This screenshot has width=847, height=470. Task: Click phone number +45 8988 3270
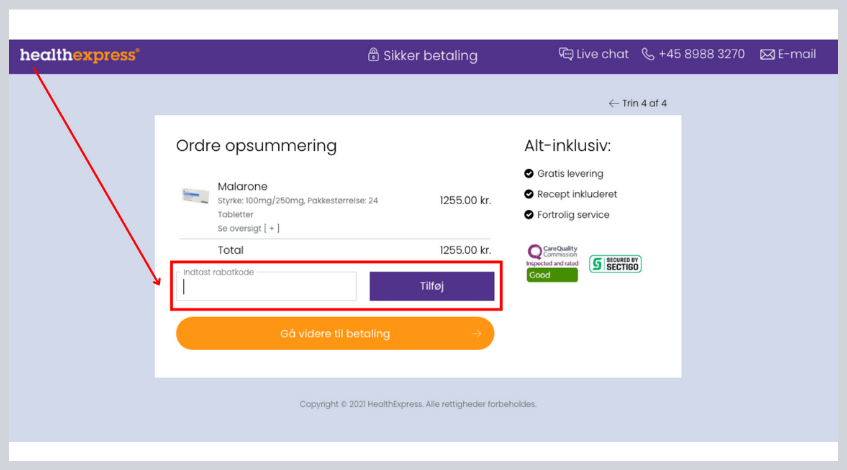click(x=701, y=54)
